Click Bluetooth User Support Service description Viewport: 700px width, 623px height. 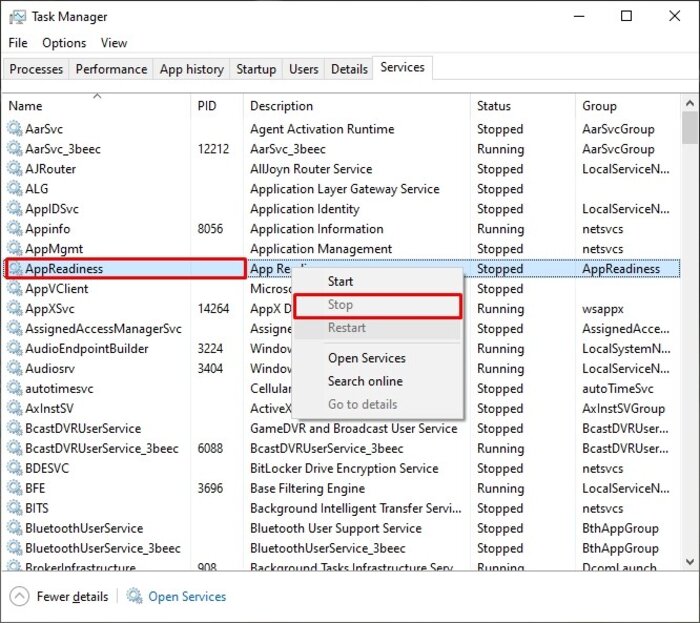(x=336, y=528)
